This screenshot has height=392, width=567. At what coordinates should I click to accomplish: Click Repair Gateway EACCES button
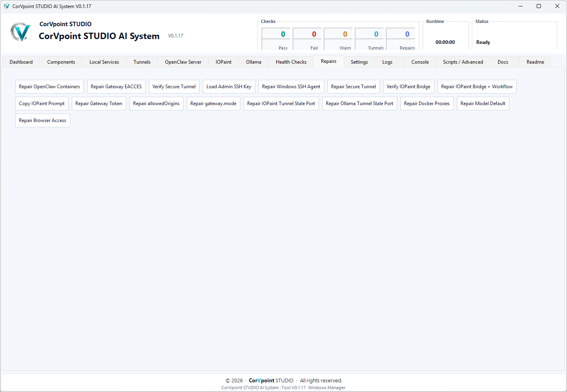click(116, 87)
